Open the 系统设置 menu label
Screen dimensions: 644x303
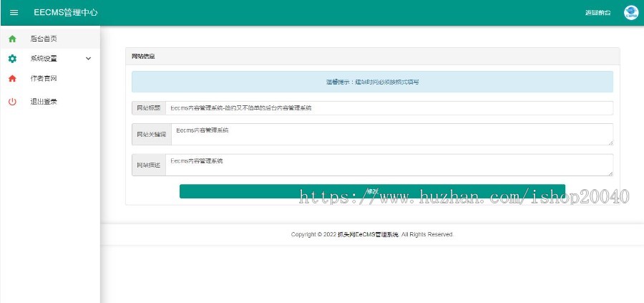(44, 59)
